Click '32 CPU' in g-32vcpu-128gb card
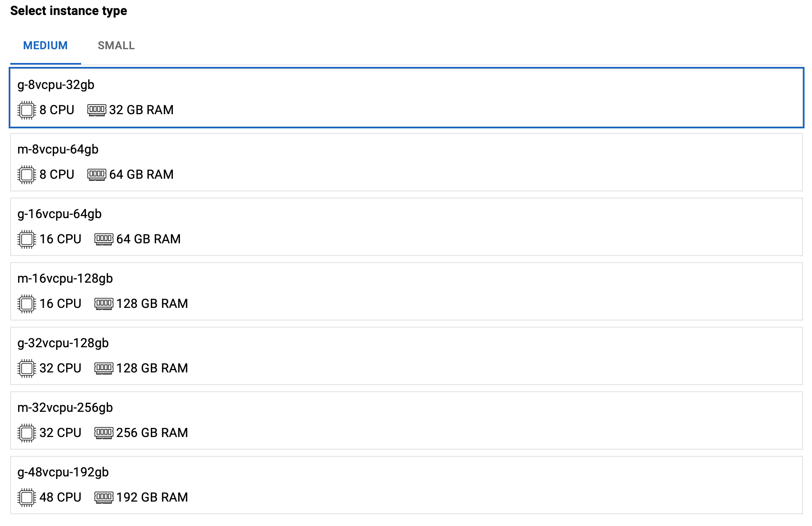The height and width of the screenshot is (526, 812). 60,368
